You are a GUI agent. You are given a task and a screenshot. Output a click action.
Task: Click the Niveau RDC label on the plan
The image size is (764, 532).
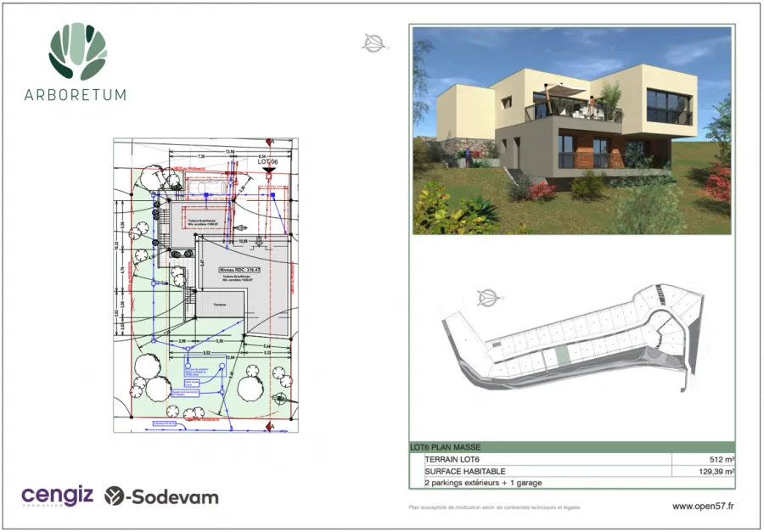pyautogui.click(x=240, y=269)
